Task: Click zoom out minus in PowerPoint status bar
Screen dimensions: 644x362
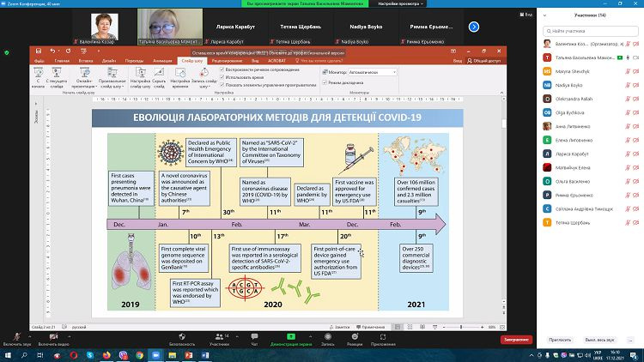Action: (x=444, y=327)
